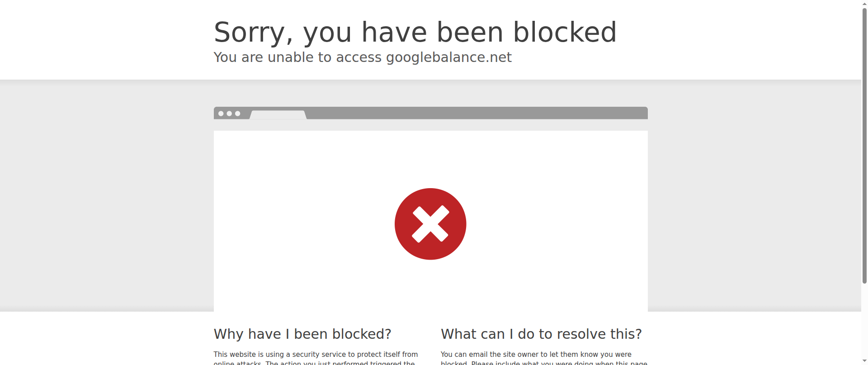
Task: Click the "Sorry, you have been blocked" heading
Action: (415, 32)
